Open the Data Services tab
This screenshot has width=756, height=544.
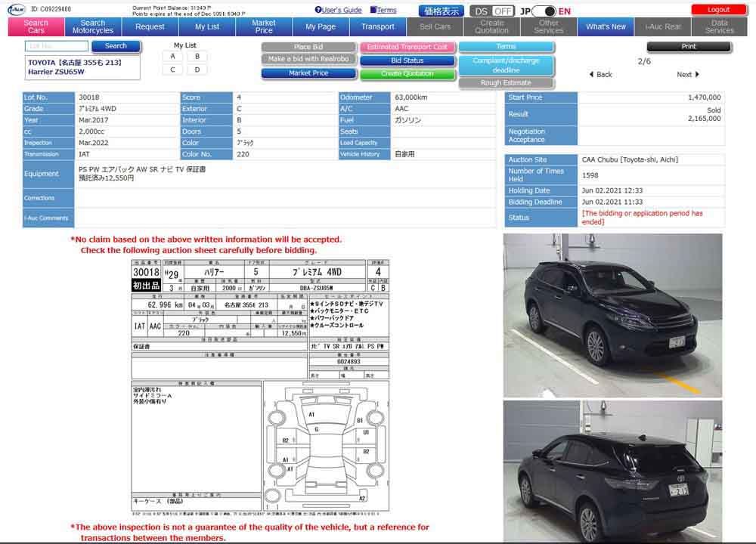tap(720, 26)
